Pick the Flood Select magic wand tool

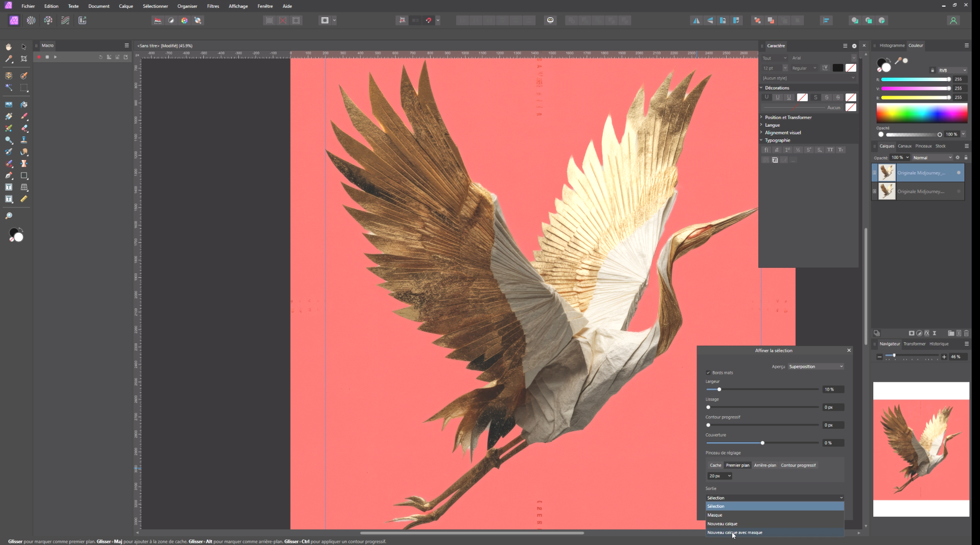click(x=9, y=88)
